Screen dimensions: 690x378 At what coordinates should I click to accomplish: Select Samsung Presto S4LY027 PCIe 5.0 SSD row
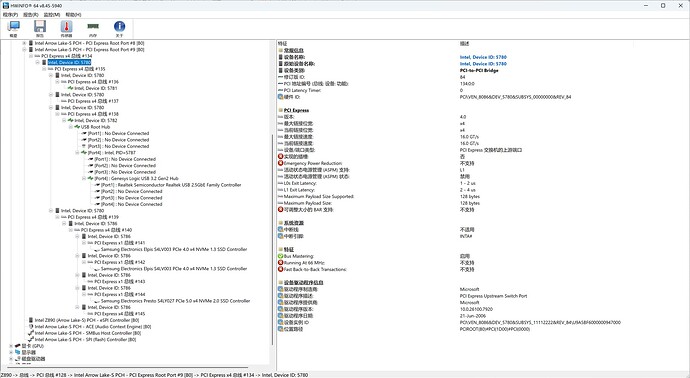[175, 301]
